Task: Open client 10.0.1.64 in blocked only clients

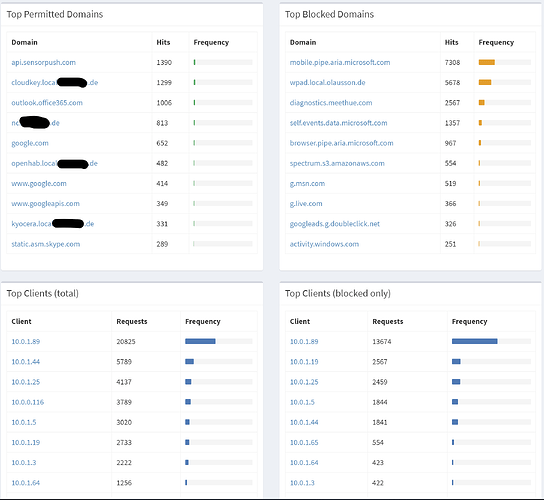Action: 304,463
